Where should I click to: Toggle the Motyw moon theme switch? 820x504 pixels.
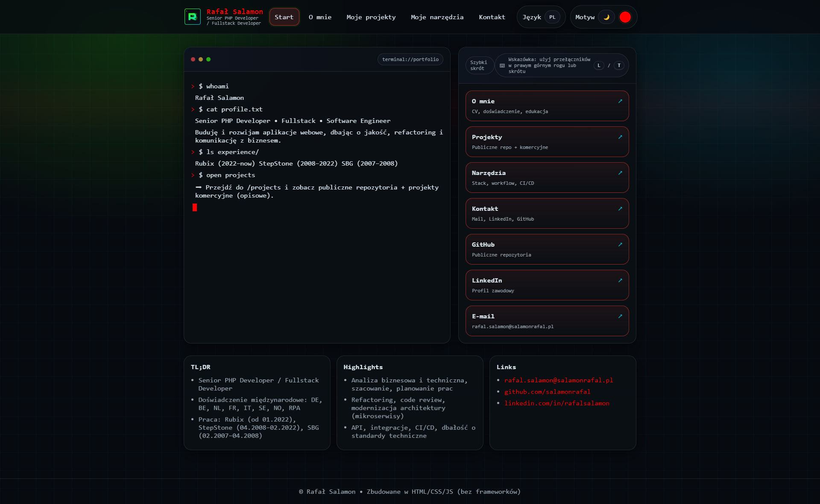pyautogui.click(x=607, y=17)
